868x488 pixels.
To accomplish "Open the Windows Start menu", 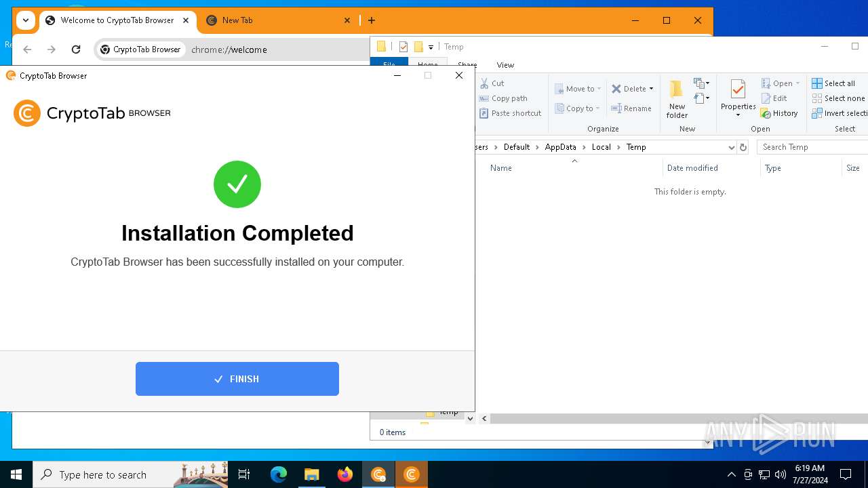I will click(16, 474).
